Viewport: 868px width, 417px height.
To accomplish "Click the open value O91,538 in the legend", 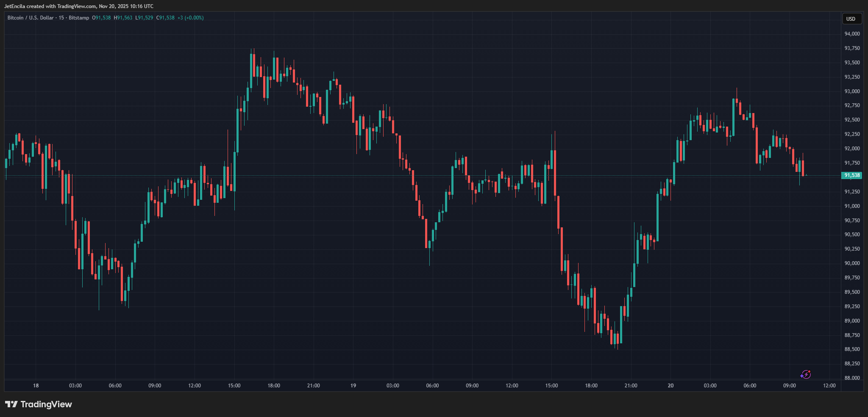I will coord(101,18).
